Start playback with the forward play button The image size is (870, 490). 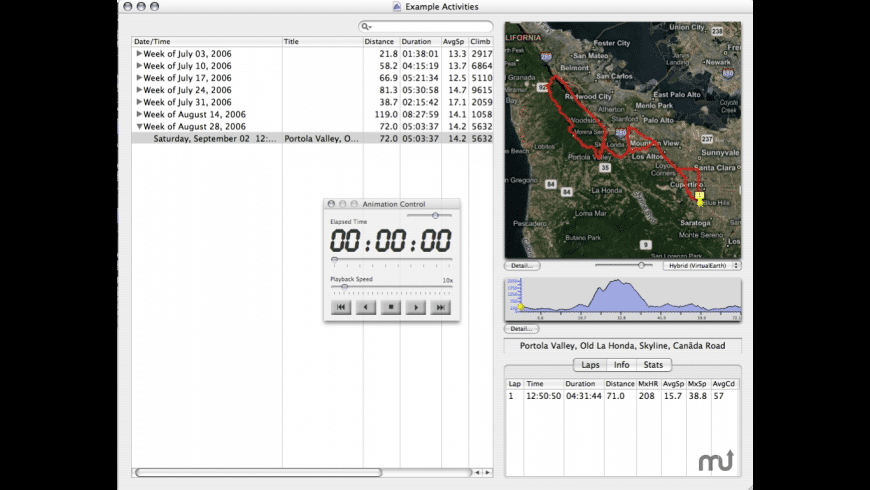(415, 308)
